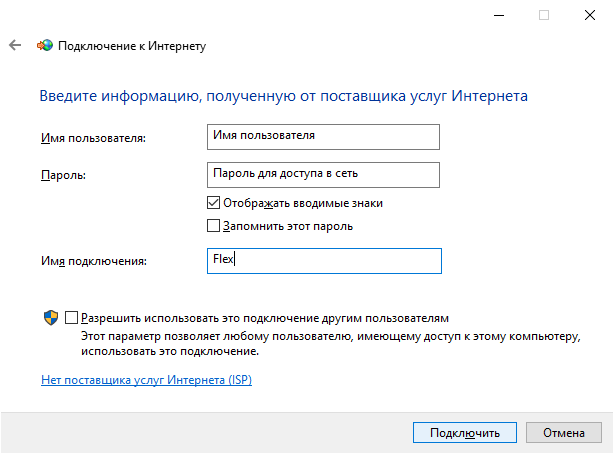
Task: Minimize the connection wizard window
Action: [x=499, y=15]
